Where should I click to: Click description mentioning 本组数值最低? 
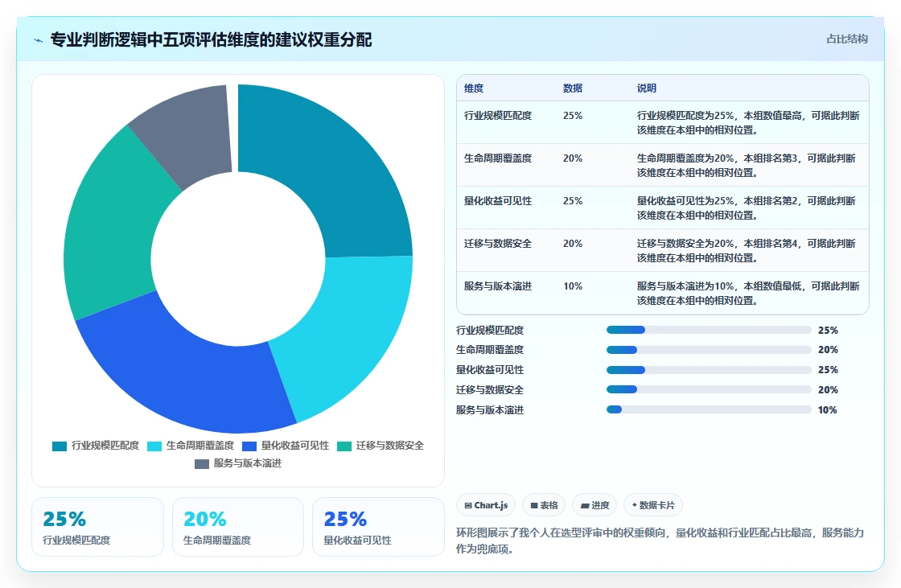[748, 293]
